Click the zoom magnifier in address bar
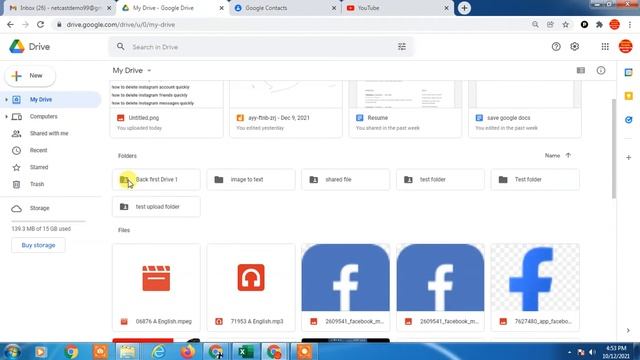Screen dimensions: 640x360 pyautogui.click(x=535, y=24)
